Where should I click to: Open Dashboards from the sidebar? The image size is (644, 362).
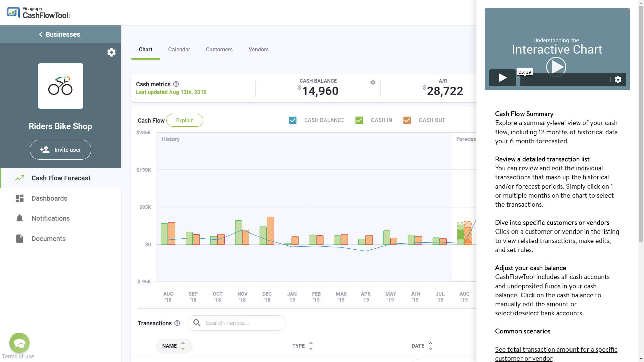coord(49,198)
